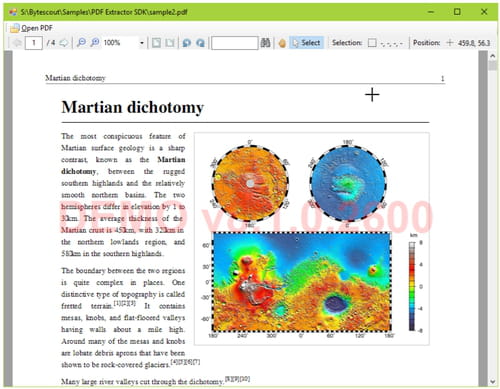Click the vertical scrollbar down arrow
Image resolution: width=500 pixels, height=389 pixels.
point(493,382)
